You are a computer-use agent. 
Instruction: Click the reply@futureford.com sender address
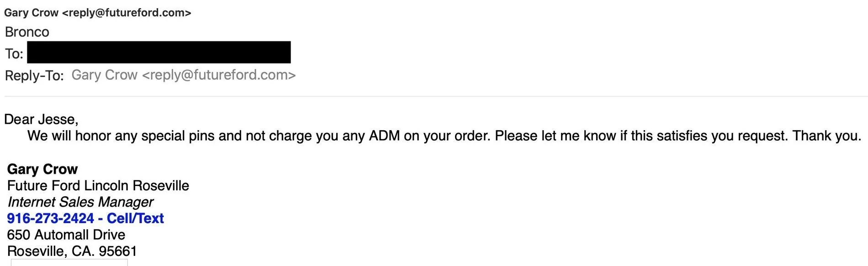[127, 13]
